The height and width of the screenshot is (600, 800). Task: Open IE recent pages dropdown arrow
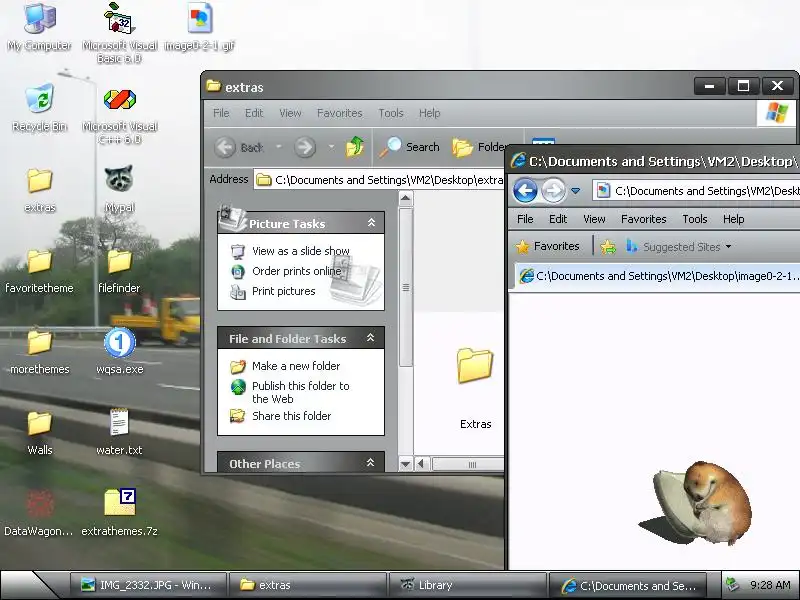coord(576,191)
